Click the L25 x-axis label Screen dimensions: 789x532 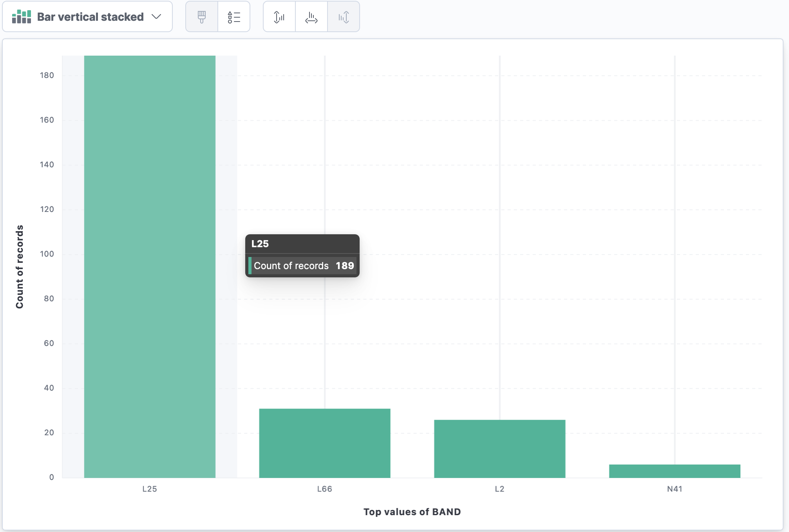point(150,489)
